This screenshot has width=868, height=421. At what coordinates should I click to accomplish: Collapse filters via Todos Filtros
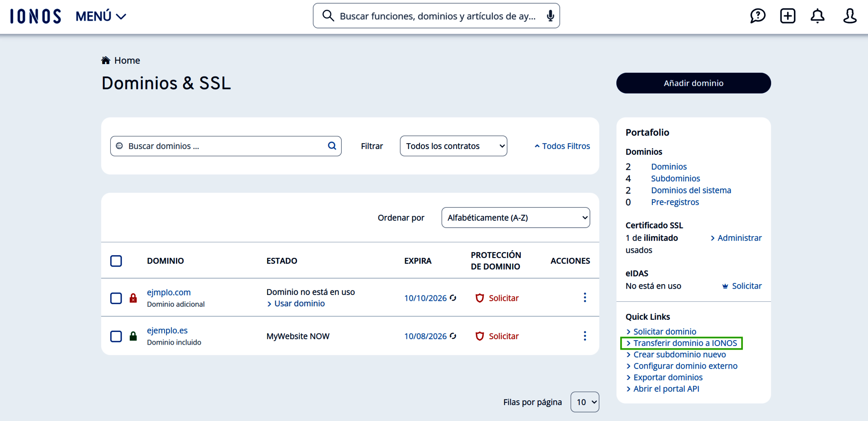pyautogui.click(x=562, y=145)
